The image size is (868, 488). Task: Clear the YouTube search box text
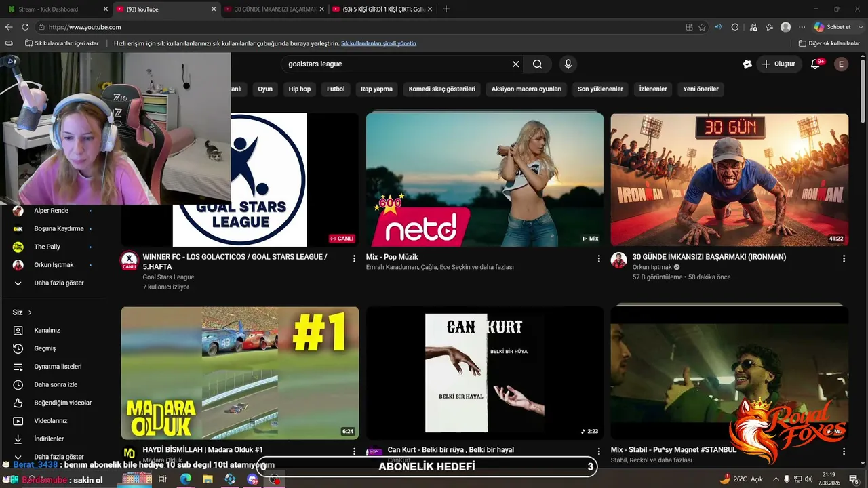[515, 64]
